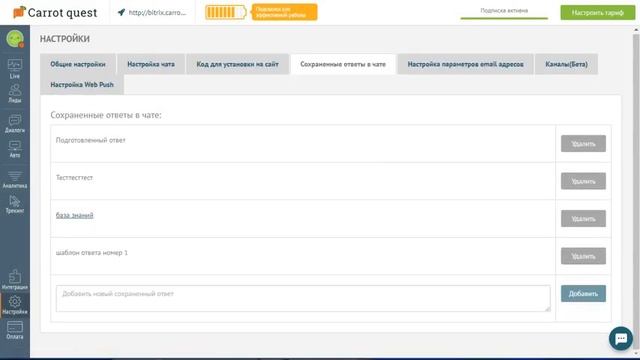This screenshot has width=640, height=360.
Task: Click the НАСТРОЙКИ page heading
Action: click(64, 39)
